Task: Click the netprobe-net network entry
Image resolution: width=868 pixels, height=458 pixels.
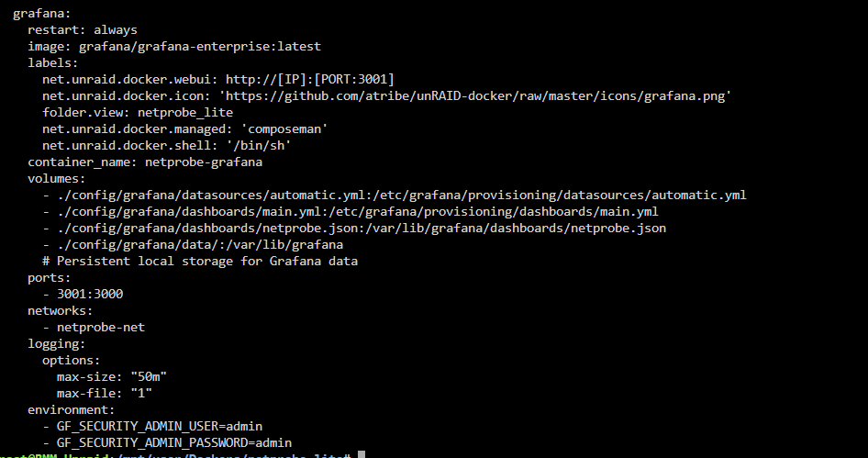Action: (101, 328)
